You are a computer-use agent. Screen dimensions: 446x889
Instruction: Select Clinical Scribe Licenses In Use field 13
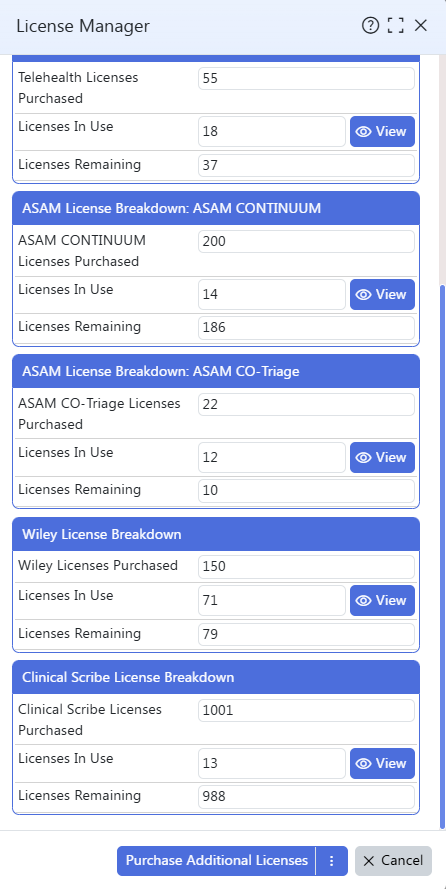(x=272, y=763)
